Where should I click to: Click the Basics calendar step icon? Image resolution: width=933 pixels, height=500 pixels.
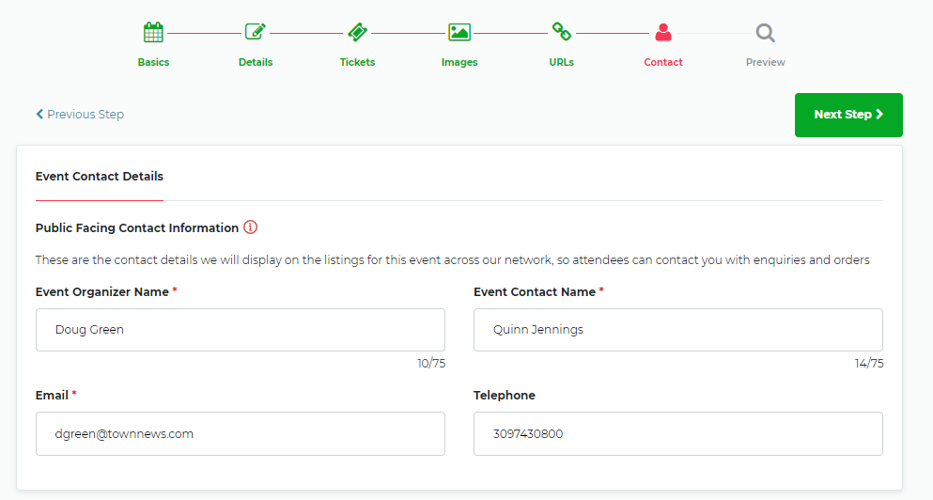[153, 32]
